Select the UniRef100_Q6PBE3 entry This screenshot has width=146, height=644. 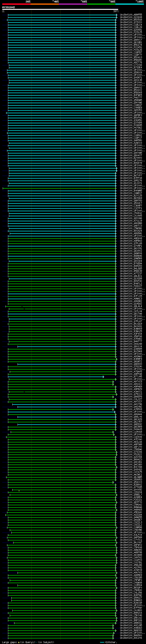[131, 115]
